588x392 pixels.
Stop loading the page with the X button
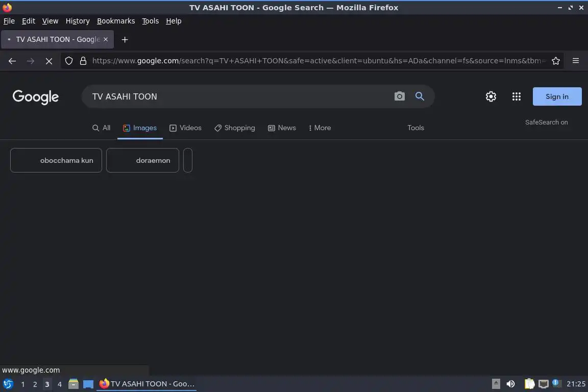point(49,61)
